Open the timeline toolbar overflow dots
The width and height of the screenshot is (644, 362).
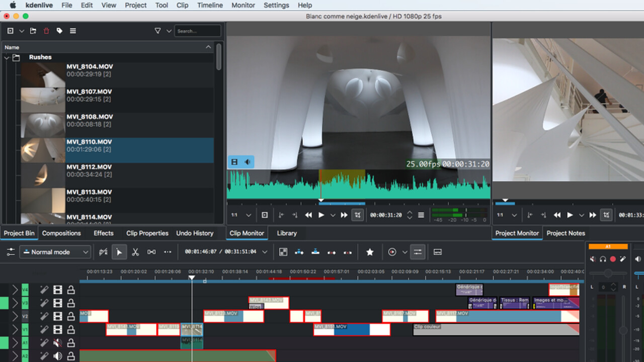tap(168, 252)
